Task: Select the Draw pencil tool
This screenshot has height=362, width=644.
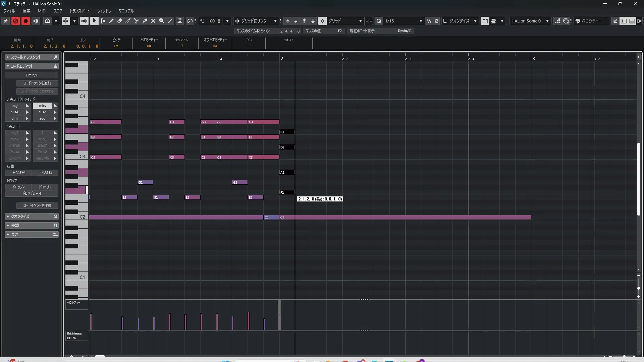Action: 111,21
